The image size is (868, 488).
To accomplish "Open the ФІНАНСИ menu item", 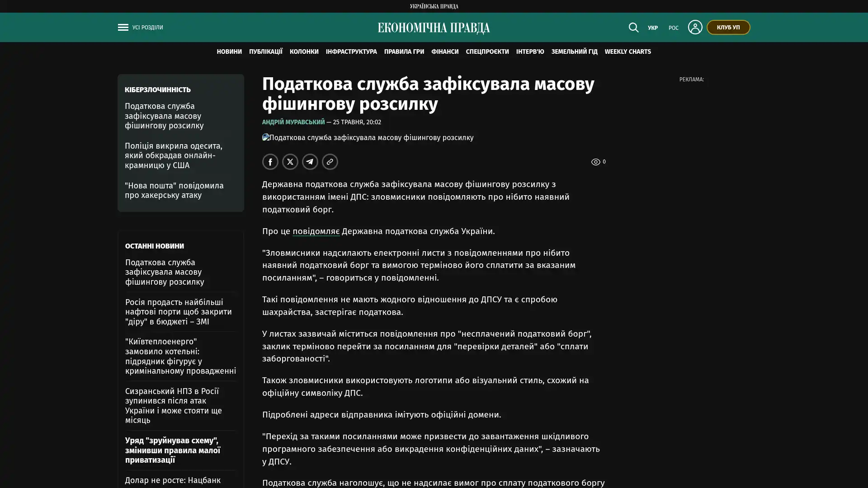I will 445,52.
